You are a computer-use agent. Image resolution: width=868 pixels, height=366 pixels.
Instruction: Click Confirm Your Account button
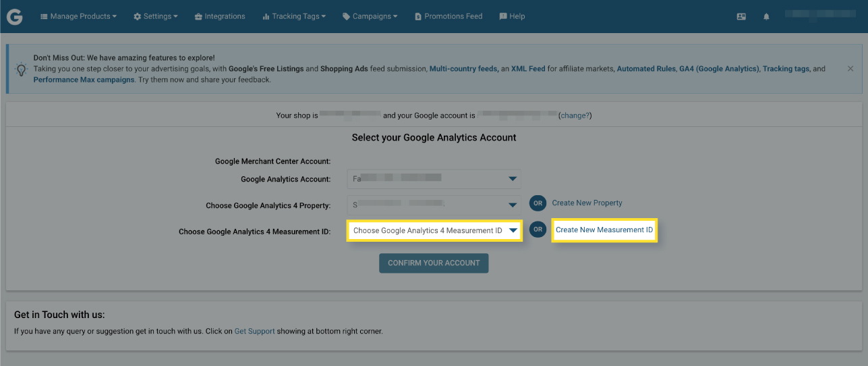[434, 263]
